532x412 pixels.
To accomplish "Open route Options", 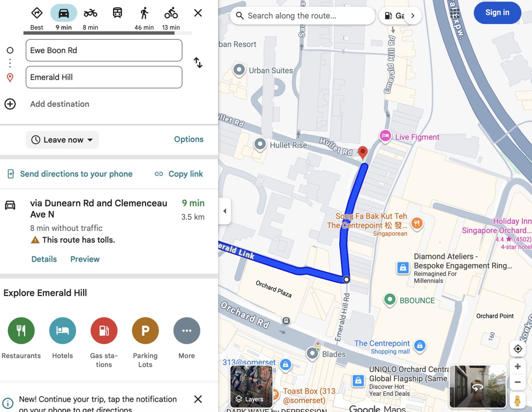I will pyautogui.click(x=189, y=139).
